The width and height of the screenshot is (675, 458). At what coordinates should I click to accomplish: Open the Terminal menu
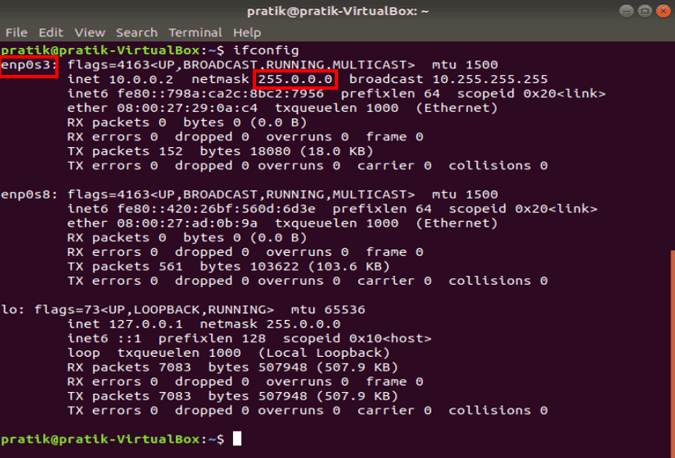(195, 33)
